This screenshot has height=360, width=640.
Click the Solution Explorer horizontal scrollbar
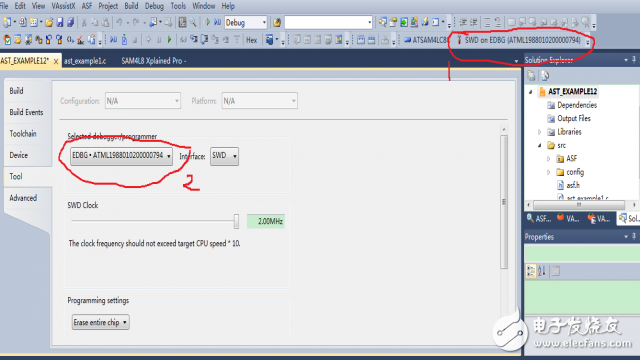[578, 204]
